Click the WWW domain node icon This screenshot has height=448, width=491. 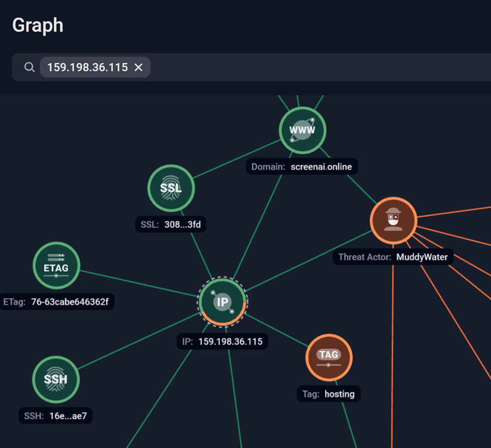(302, 130)
